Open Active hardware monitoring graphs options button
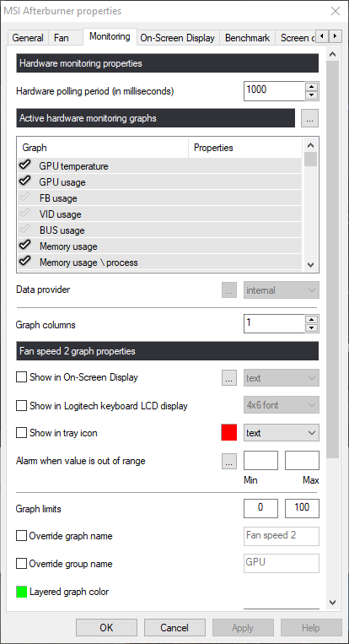 [309, 119]
